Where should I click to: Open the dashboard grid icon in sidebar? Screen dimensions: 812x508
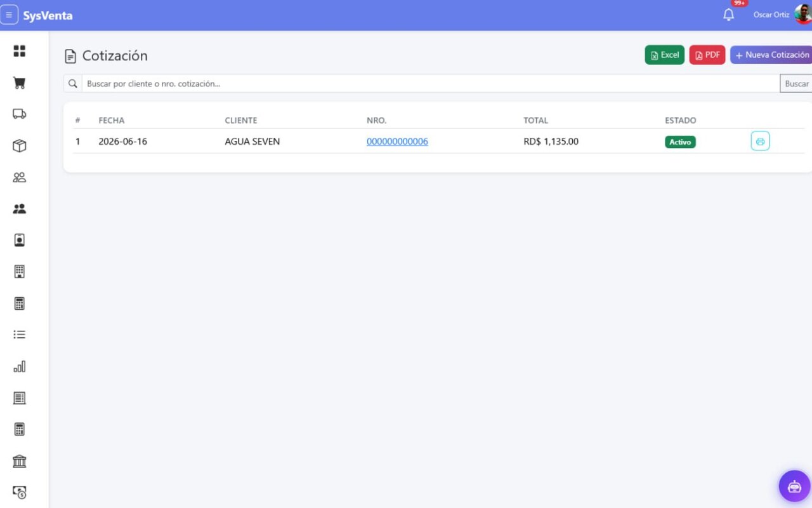click(20, 51)
